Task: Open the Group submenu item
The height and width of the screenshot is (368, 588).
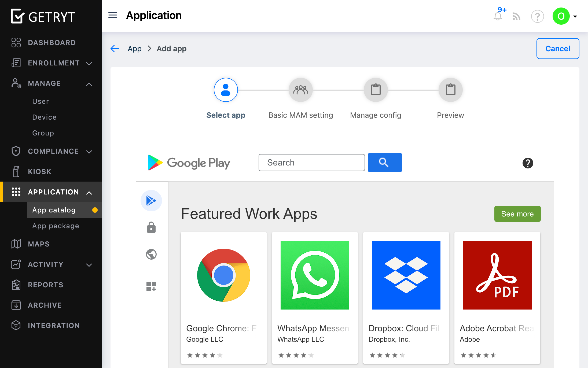Action: [x=43, y=133]
